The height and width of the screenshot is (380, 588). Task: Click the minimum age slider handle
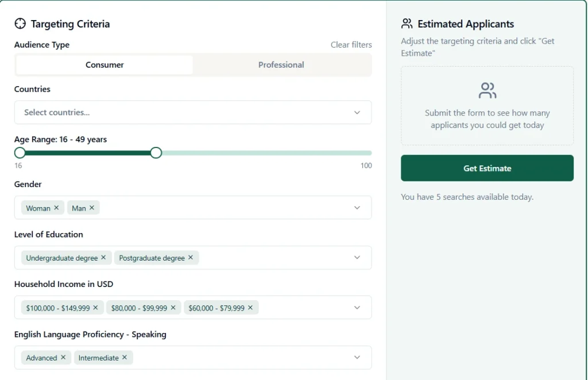pyautogui.click(x=20, y=153)
